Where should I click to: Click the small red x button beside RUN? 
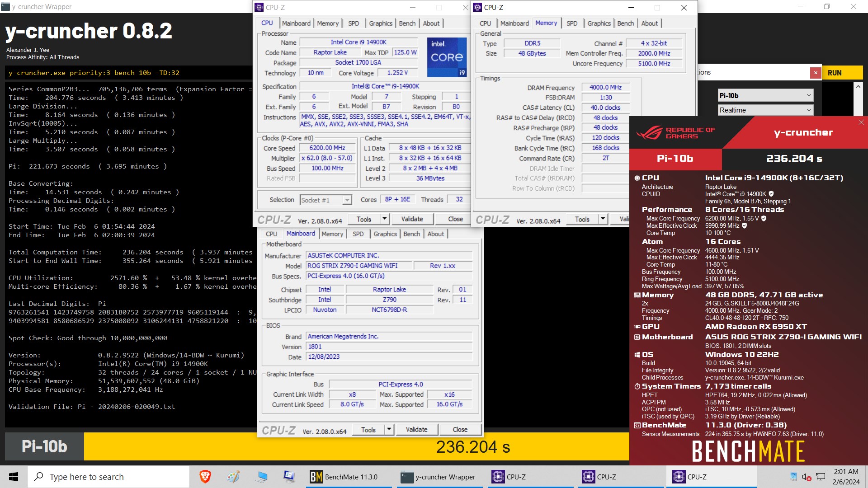[816, 73]
